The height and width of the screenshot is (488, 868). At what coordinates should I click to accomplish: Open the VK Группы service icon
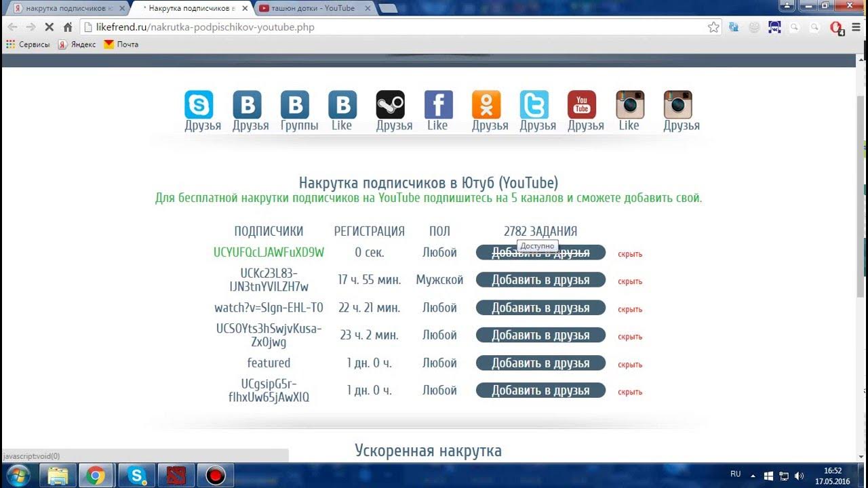295,105
